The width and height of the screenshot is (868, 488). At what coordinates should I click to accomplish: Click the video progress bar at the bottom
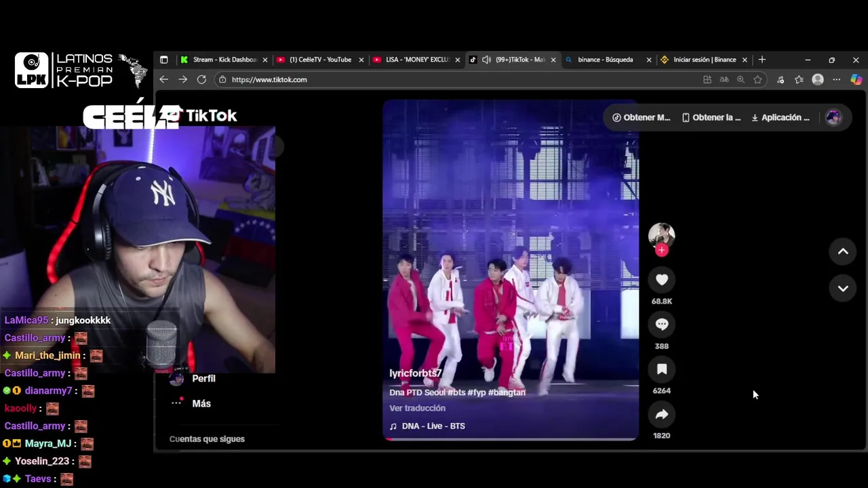pos(511,439)
